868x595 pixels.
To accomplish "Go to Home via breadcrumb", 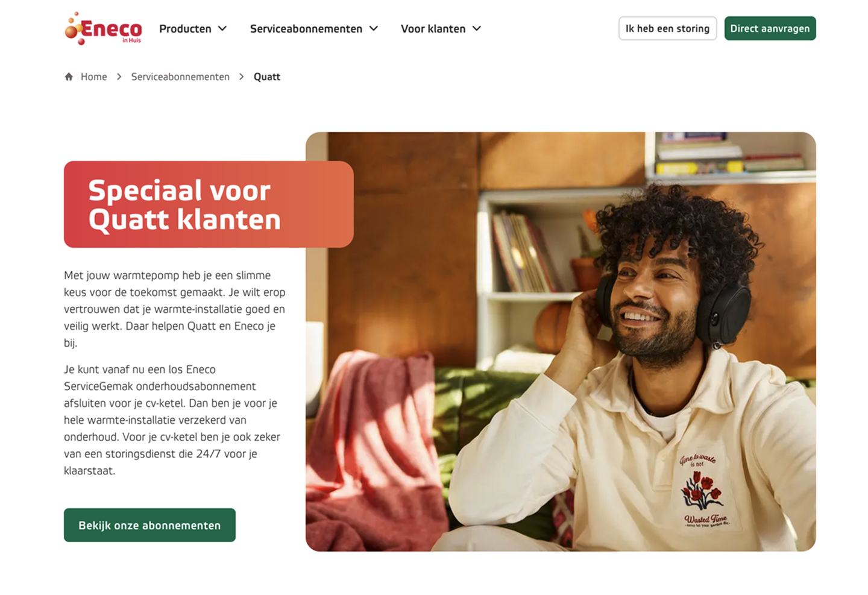I will coord(94,77).
